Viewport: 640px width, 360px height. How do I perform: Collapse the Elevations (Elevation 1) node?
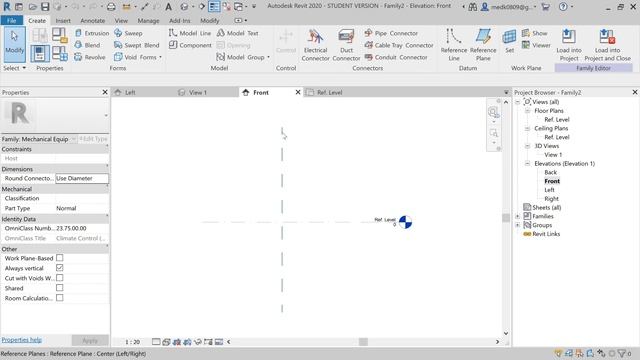click(527, 163)
